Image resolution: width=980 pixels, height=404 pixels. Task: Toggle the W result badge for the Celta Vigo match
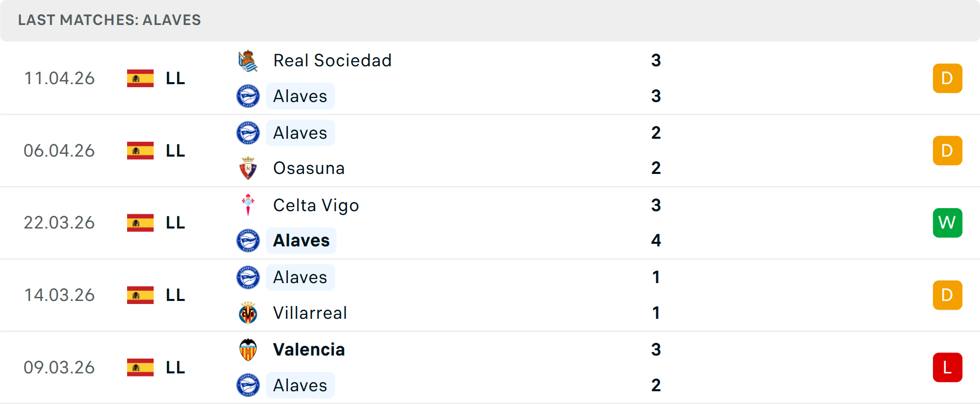[947, 222]
